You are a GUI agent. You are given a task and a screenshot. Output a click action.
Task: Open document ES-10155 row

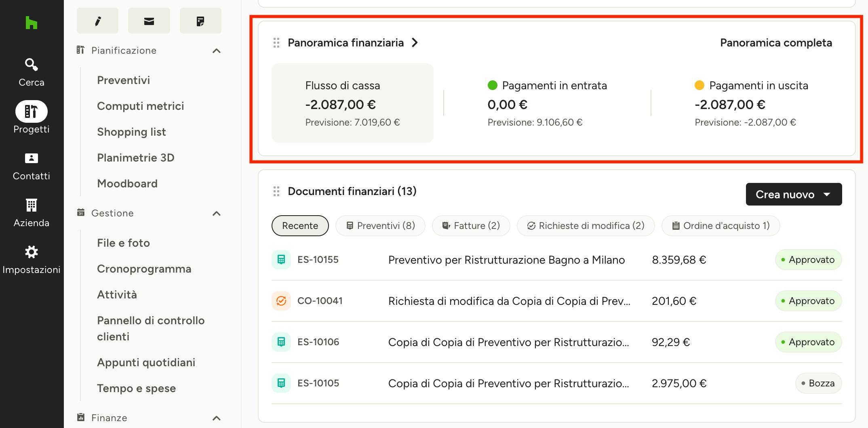pyautogui.click(x=557, y=260)
